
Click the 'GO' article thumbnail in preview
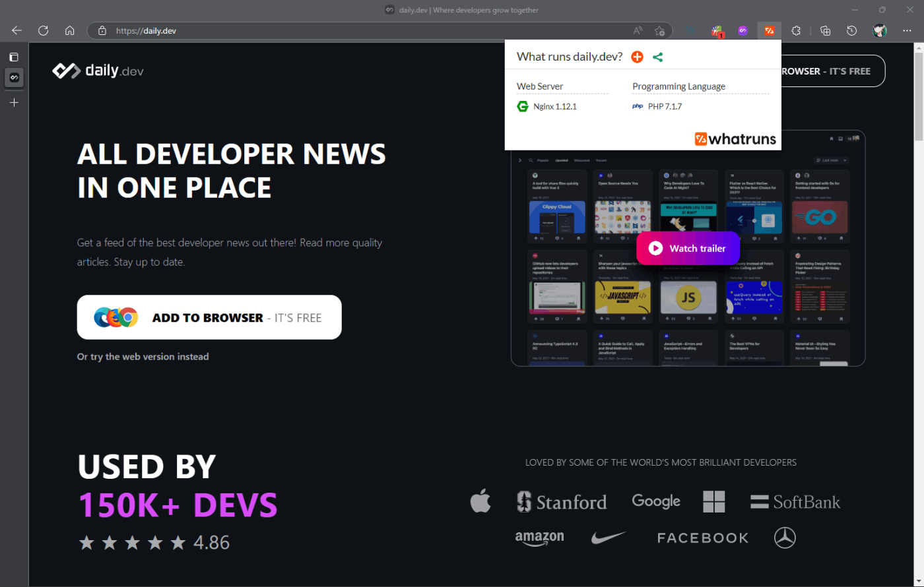(819, 218)
